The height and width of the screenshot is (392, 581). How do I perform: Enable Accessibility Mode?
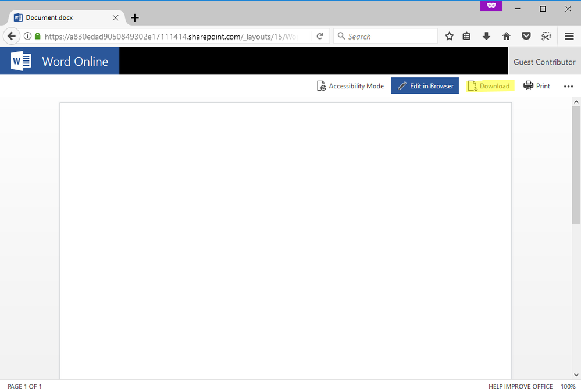click(350, 86)
